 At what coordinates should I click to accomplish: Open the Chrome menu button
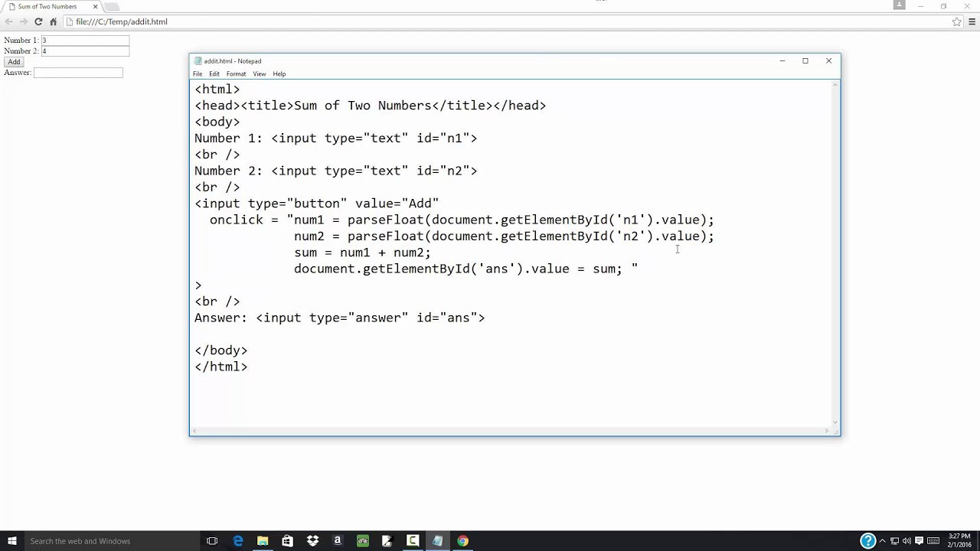pos(972,21)
